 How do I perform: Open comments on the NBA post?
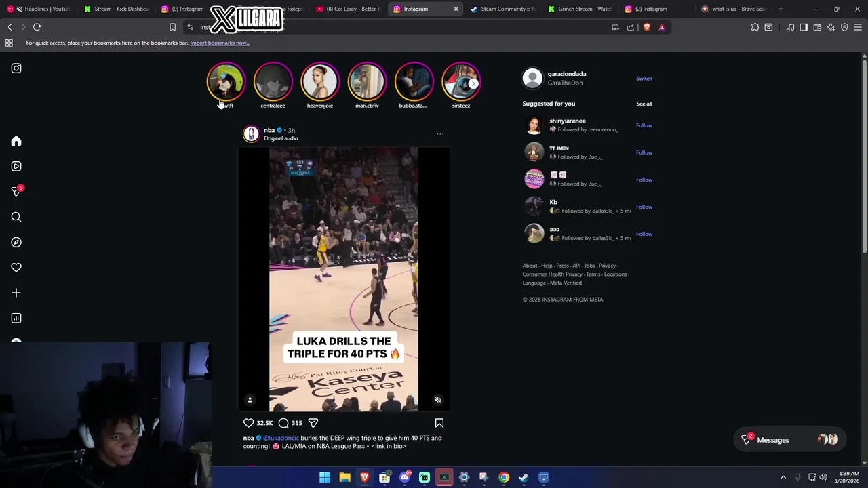pyautogui.click(x=283, y=423)
